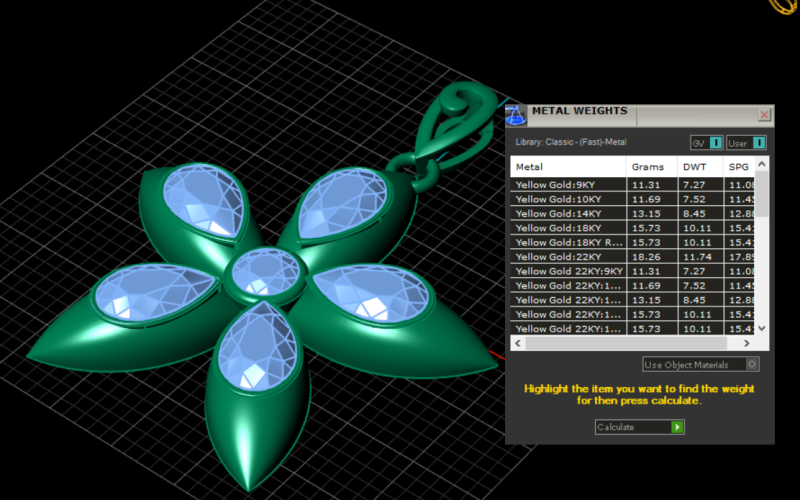The height and width of the screenshot is (500, 800).
Task: Click the horizontal scroll left arrow
Action: click(x=518, y=343)
